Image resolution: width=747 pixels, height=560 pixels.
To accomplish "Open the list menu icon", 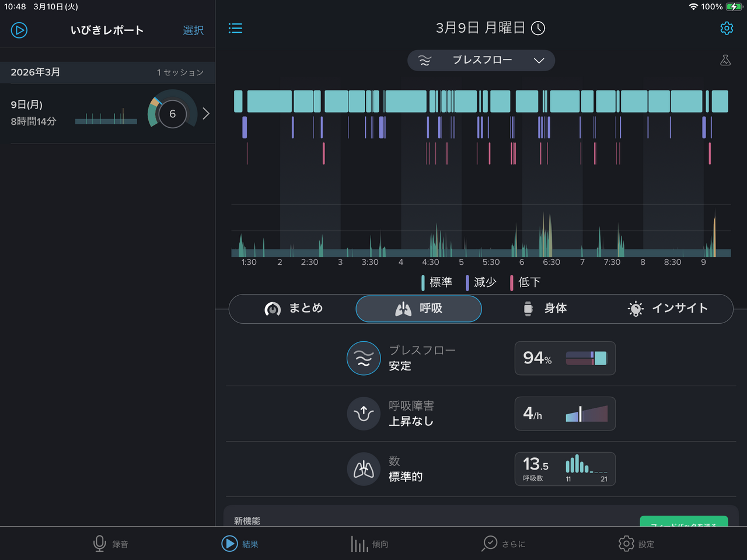I will (235, 28).
